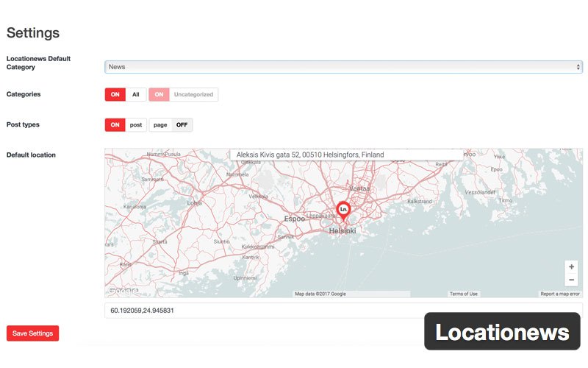Zoom in with the map plus button
This screenshot has width=588, height=368.
tap(571, 266)
